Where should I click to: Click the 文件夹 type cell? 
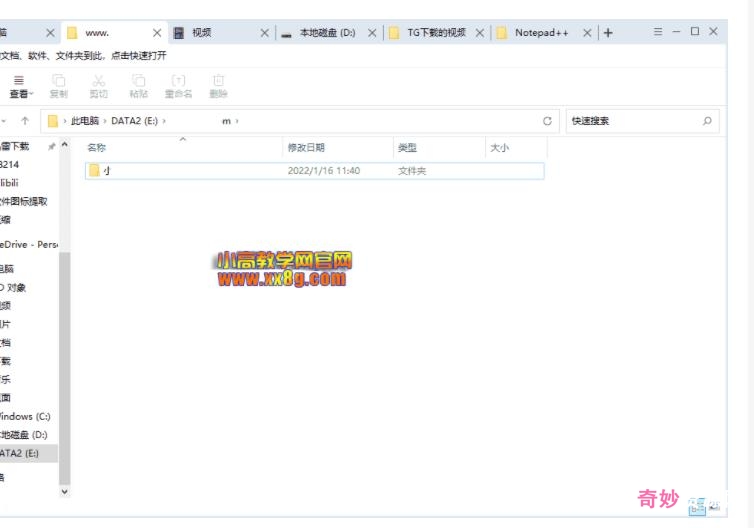[412, 171]
